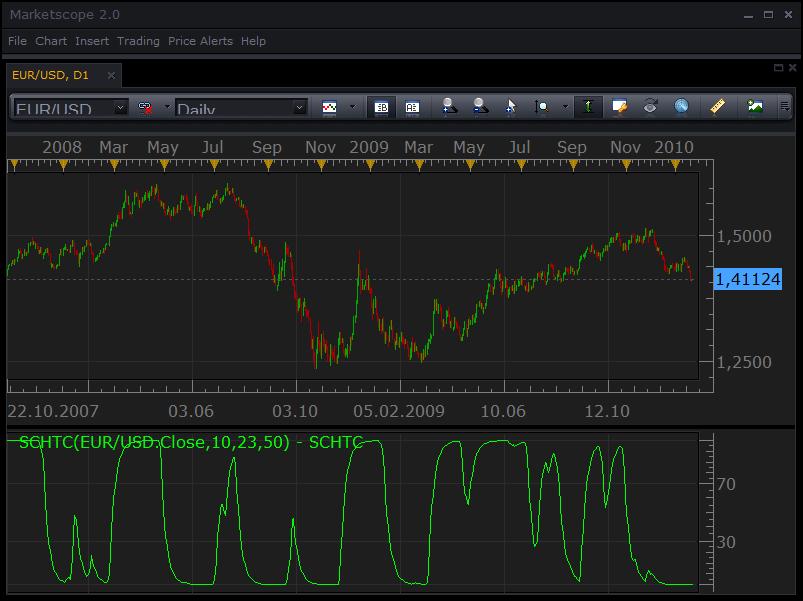
Task: Open the Price Alerts menu
Action: 200,41
